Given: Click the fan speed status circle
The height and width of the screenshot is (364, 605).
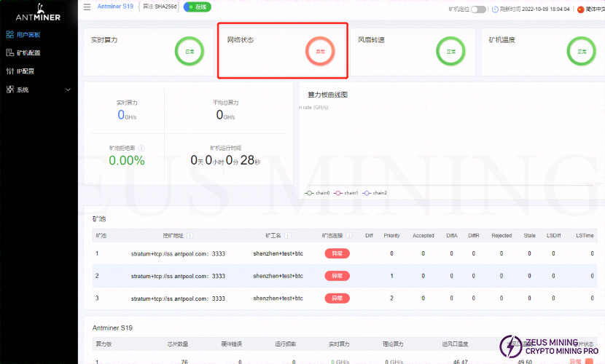Looking at the screenshot, I should (x=450, y=52).
